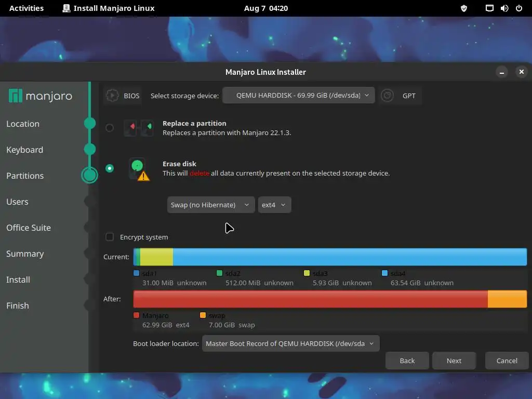The height and width of the screenshot is (399, 532).
Task: Click the BIOS chip icon
Action: coord(112,96)
